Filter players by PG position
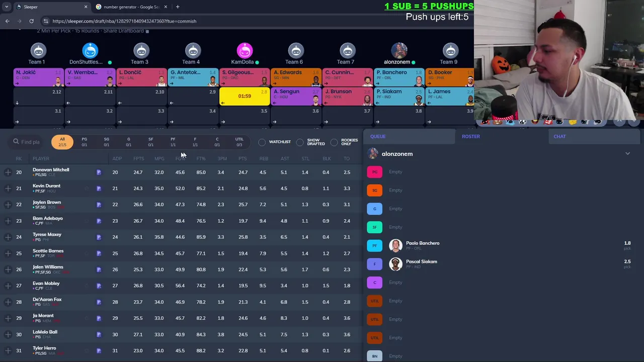Screen dimensions: 644x362 [84, 142]
